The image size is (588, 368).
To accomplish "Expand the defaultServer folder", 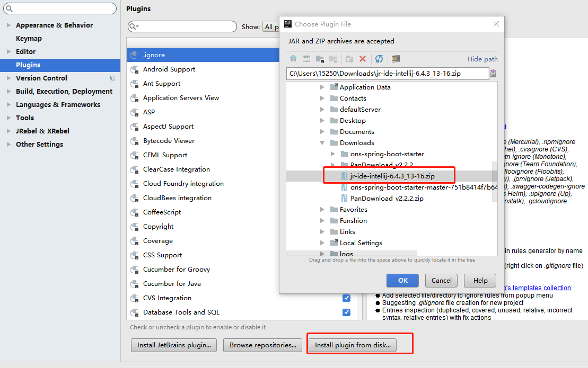I will pos(322,110).
